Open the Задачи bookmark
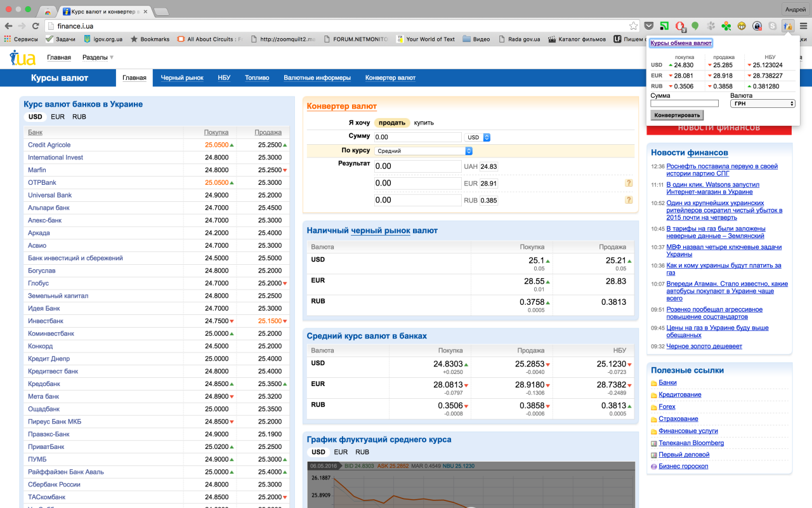The height and width of the screenshot is (508, 812). point(60,39)
